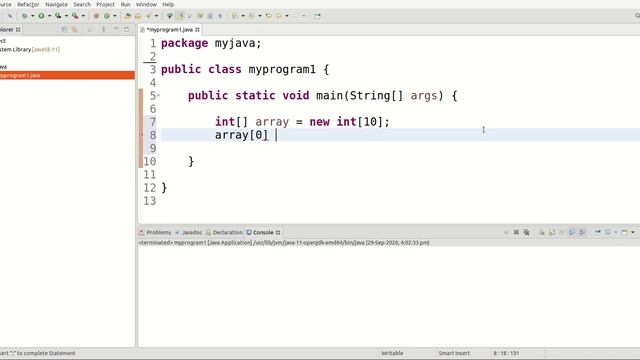Expand New Java Class dropdown arrow

pyautogui.click(x=115, y=16)
